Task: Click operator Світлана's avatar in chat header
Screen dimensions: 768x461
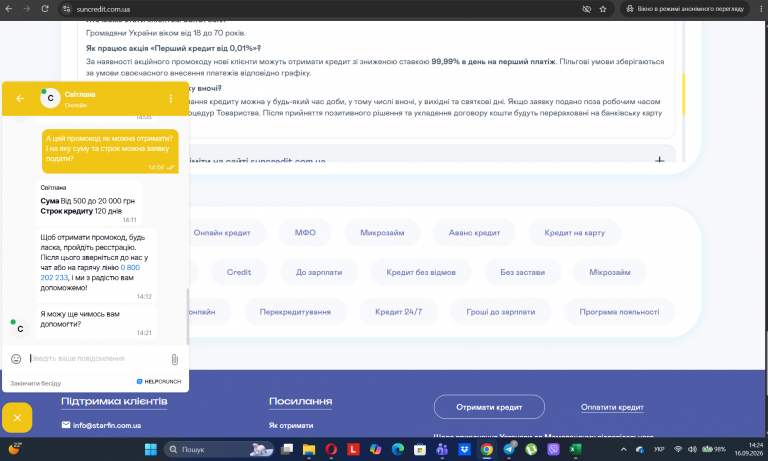Action: click(x=50, y=98)
